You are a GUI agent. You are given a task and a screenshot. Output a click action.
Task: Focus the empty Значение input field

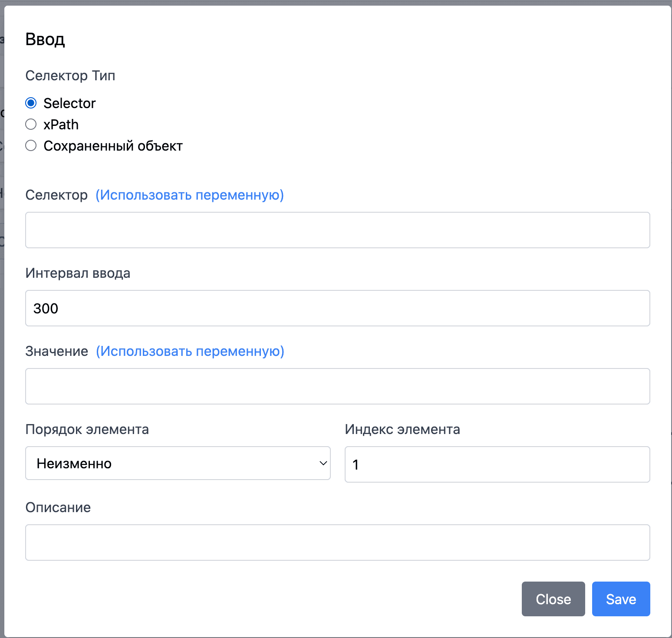[x=337, y=386]
